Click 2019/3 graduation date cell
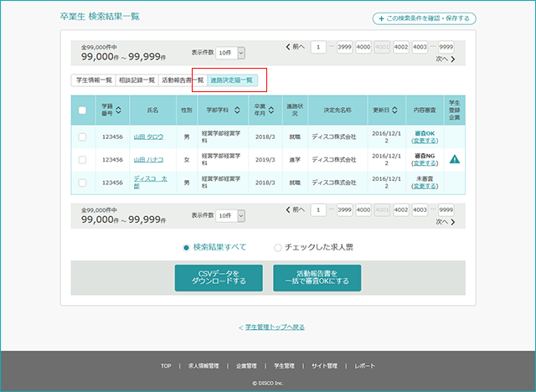536x392 pixels. click(x=265, y=160)
